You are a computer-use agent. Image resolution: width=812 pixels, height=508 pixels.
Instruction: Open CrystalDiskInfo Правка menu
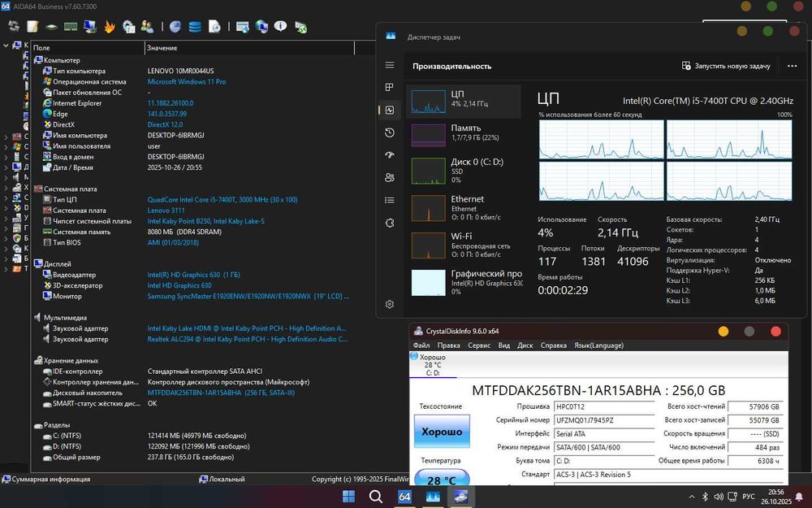click(x=448, y=345)
